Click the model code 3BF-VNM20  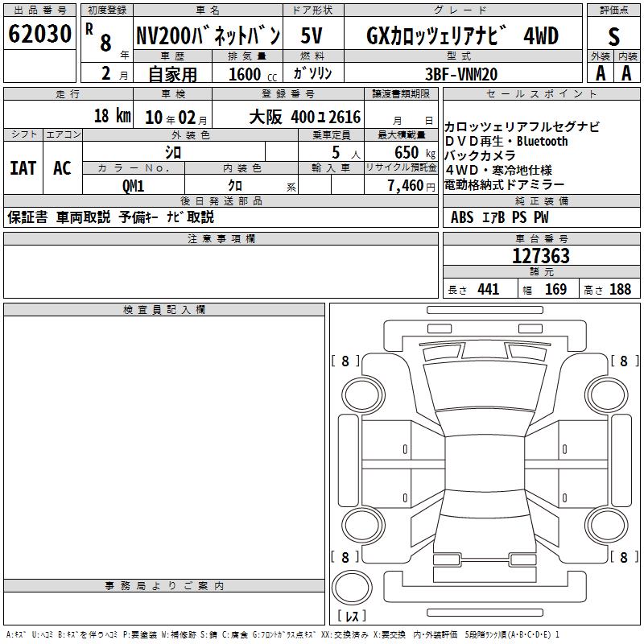[460, 73]
